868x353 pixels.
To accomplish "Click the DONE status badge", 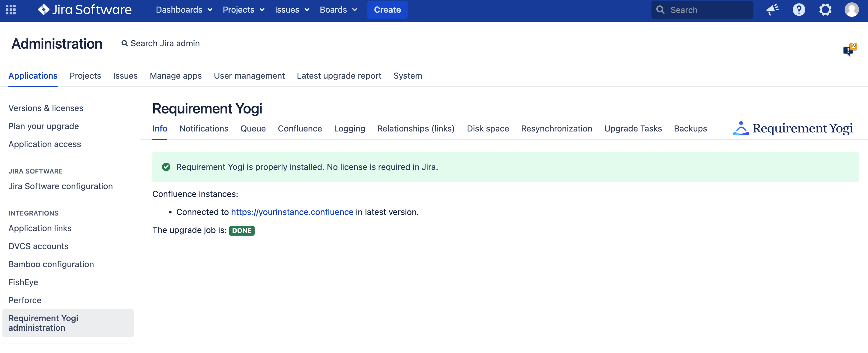I will point(242,231).
